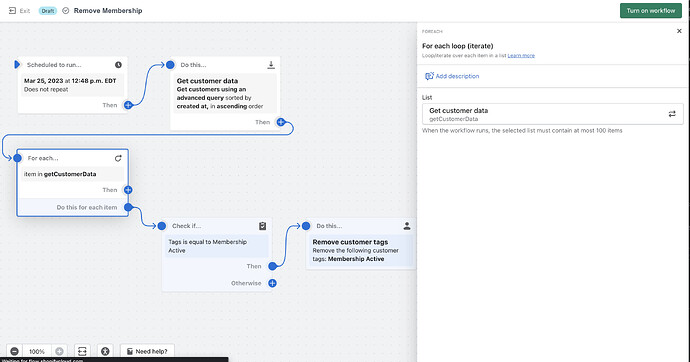Screen dimensions: 690x362
Task: Click the Check if Then output connector
Action: point(272,266)
